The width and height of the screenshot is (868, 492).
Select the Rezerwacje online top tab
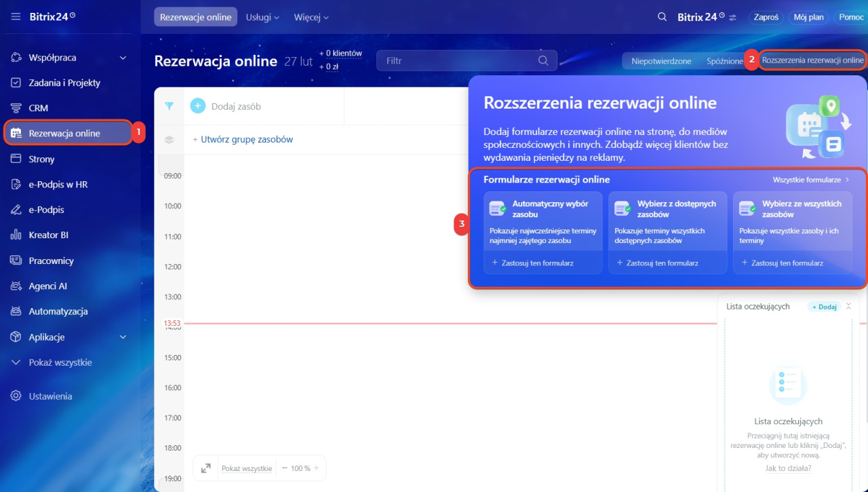[x=195, y=17]
